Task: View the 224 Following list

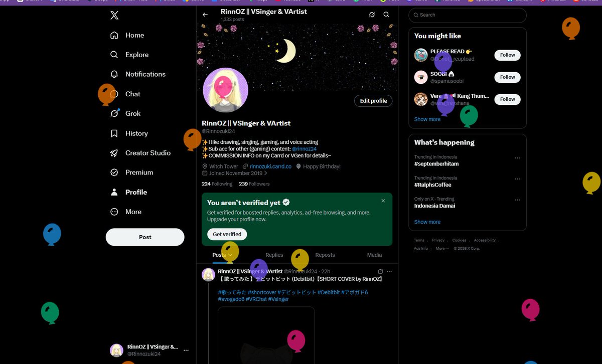Action: pos(217,184)
